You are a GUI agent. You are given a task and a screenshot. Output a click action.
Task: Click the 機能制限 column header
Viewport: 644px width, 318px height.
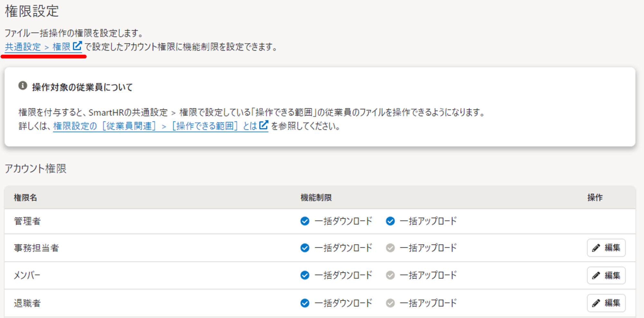316,198
